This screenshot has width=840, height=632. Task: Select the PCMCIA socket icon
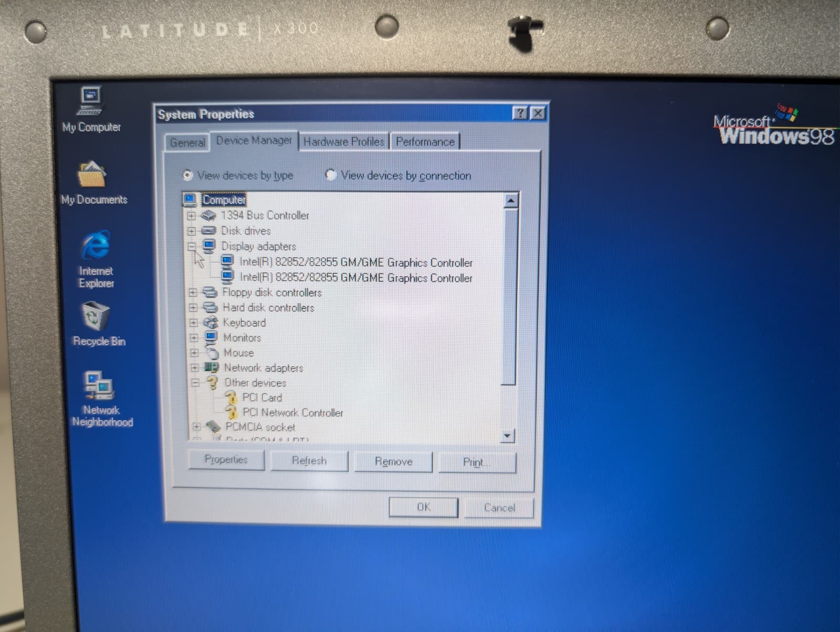click(x=213, y=427)
